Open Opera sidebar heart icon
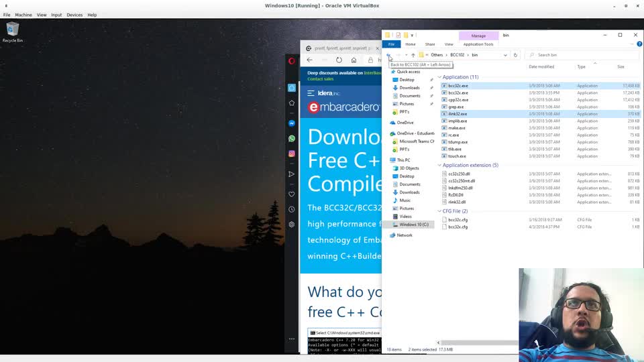644x362 pixels. click(292, 194)
